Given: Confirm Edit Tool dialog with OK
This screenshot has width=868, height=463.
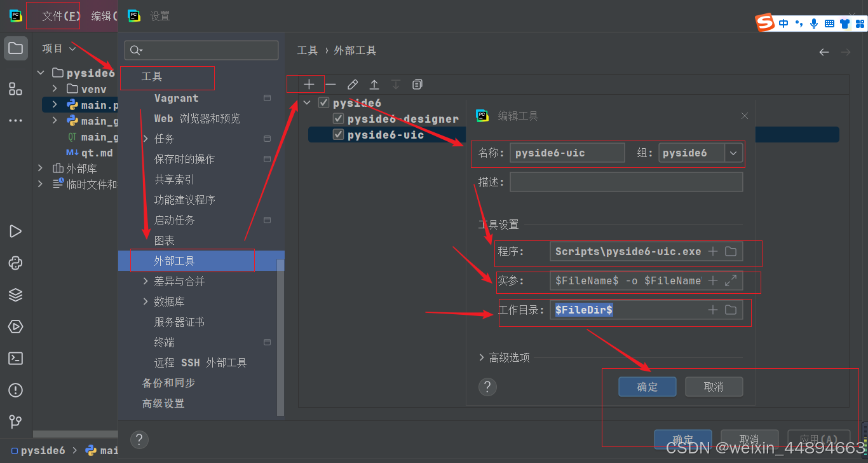Looking at the screenshot, I should (x=648, y=387).
